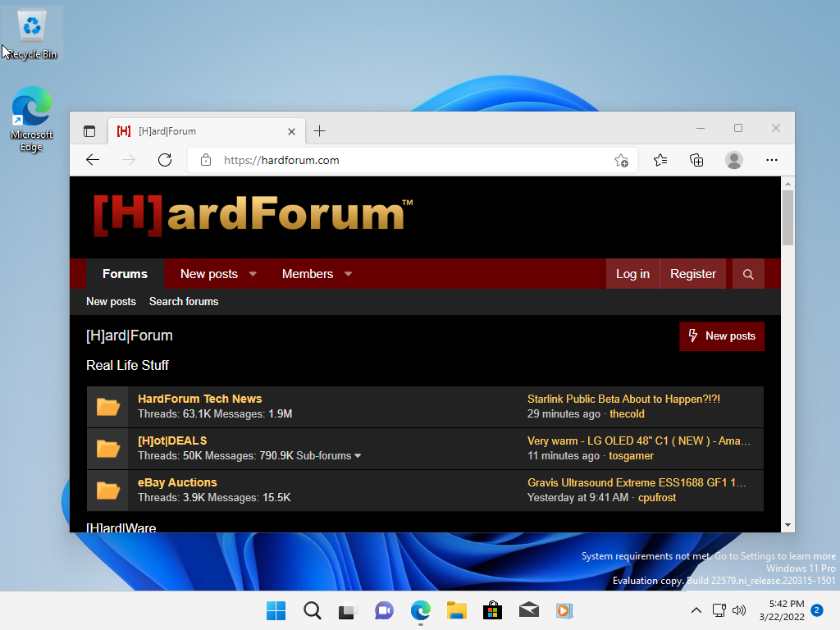The height and width of the screenshot is (630, 840).
Task: Open the Collections panel
Action: 696,160
